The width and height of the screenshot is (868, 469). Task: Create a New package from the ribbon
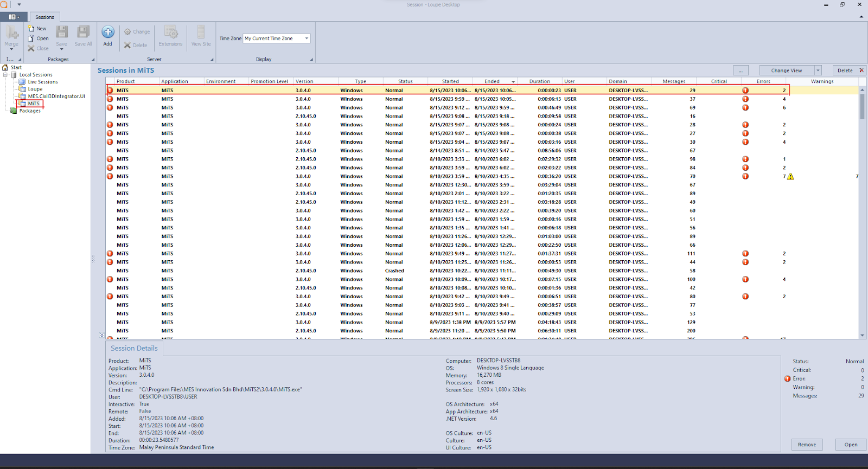click(x=37, y=29)
